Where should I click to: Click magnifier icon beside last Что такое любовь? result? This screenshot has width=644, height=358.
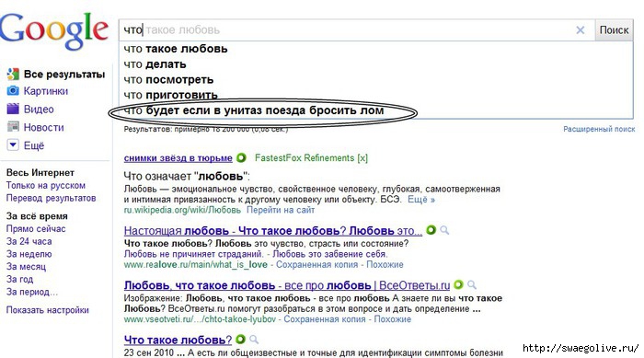point(254,340)
